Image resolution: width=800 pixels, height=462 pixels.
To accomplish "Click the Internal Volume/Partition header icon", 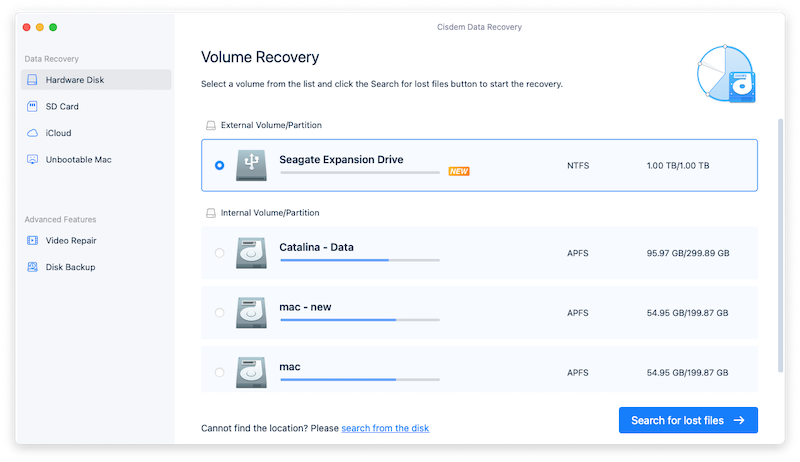I will [x=211, y=213].
